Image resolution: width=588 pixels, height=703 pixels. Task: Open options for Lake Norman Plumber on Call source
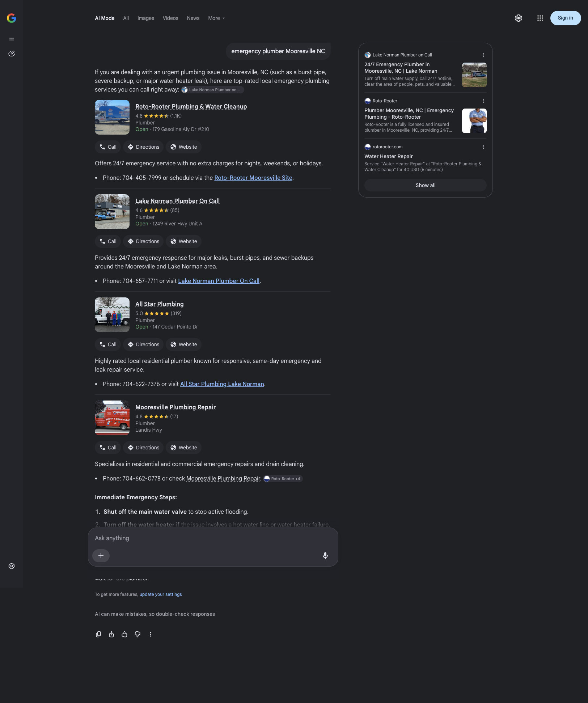click(483, 55)
